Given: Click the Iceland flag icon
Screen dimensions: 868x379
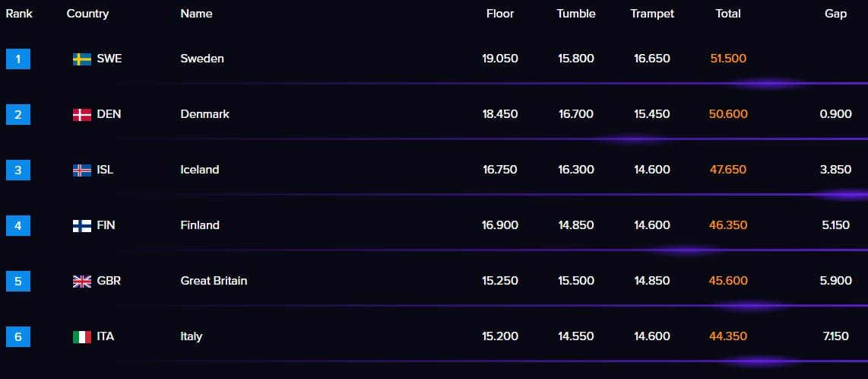Looking at the screenshot, I should pos(82,170).
